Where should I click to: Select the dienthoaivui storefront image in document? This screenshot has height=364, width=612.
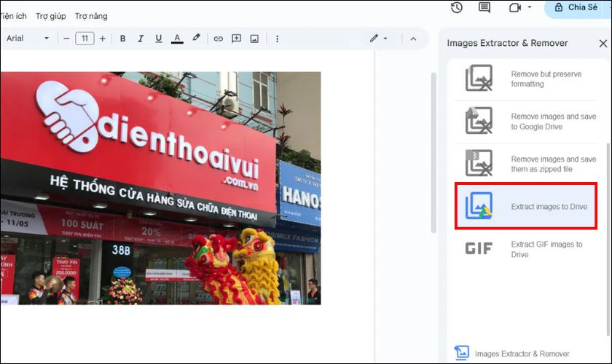[160, 188]
